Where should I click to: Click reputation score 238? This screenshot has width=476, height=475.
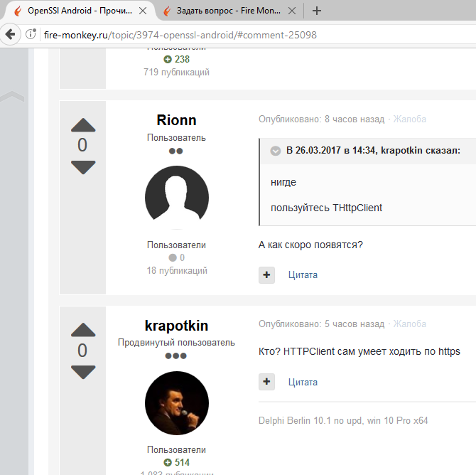(x=176, y=59)
